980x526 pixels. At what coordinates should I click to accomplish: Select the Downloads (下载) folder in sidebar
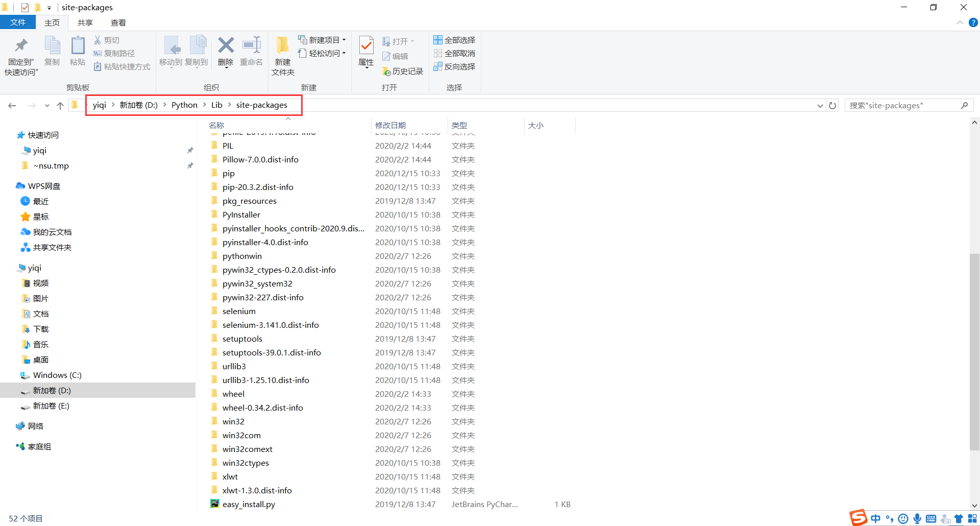click(41, 329)
